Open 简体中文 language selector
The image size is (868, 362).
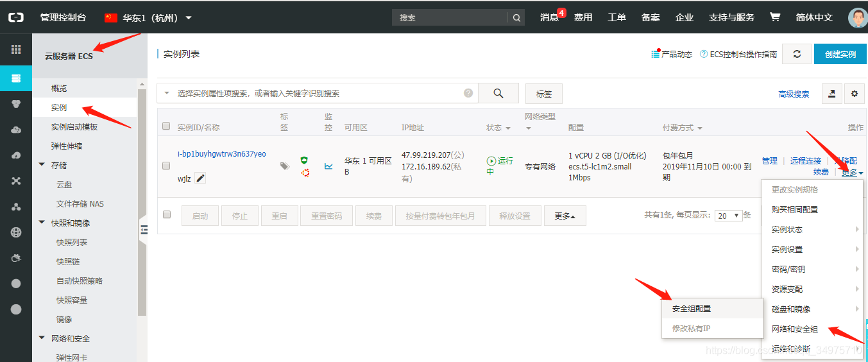pyautogui.click(x=814, y=17)
